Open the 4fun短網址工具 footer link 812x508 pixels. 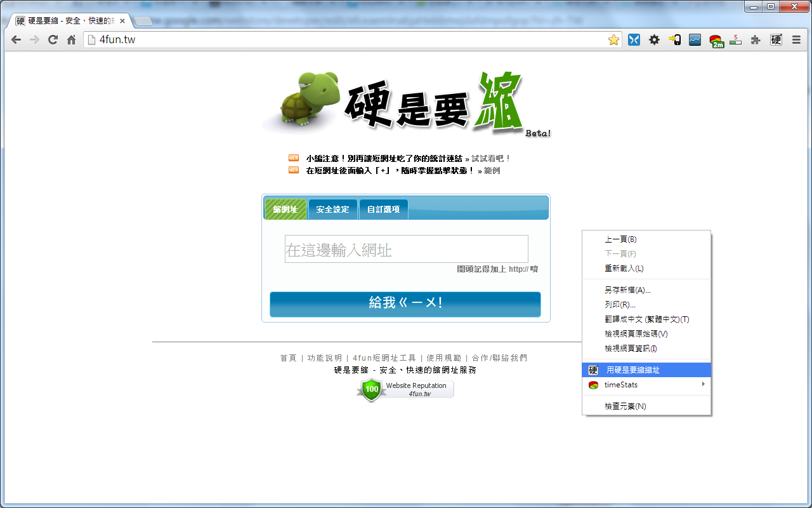pyautogui.click(x=384, y=358)
